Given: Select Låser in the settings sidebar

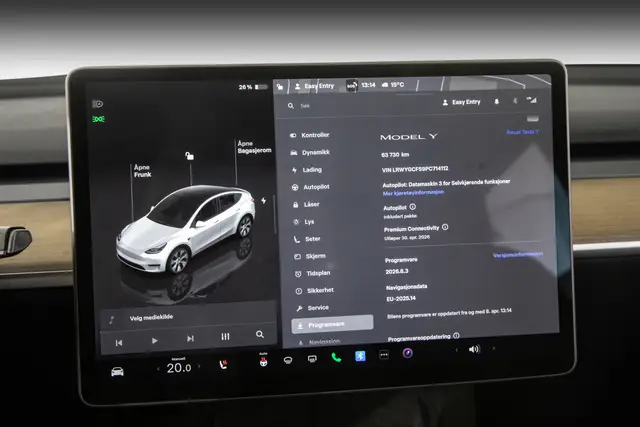Looking at the screenshot, I should point(306,205).
